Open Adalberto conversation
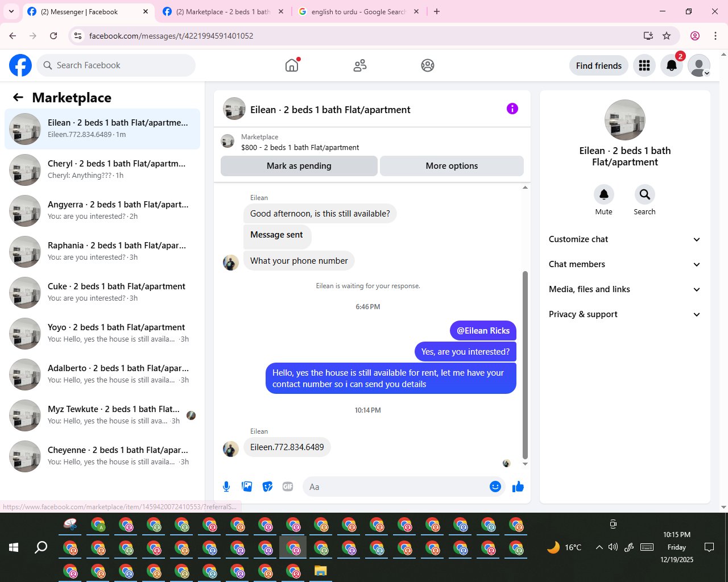The width and height of the screenshot is (728, 582). 102,375
